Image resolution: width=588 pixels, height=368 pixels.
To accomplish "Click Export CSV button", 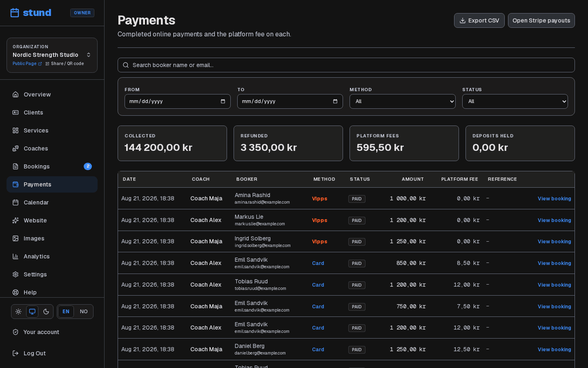I will click(x=479, y=20).
